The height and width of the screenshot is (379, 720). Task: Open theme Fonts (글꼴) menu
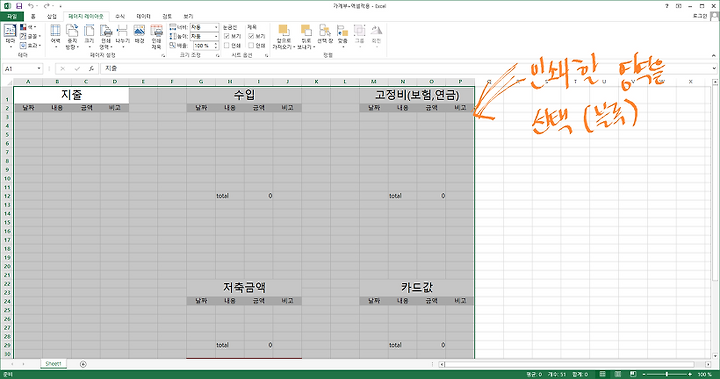(x=30, y=36)
